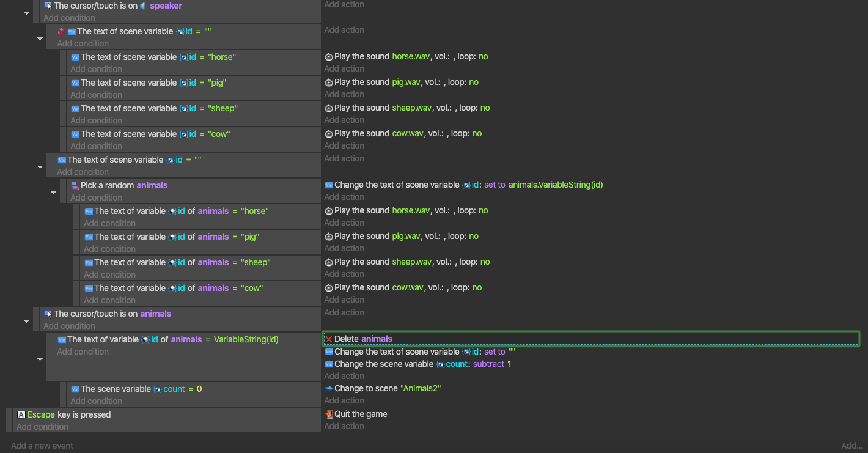This screenshot has height=453, width=868.
Task: Click the purple speaker object parameter
Action: [x=166, y=6]
